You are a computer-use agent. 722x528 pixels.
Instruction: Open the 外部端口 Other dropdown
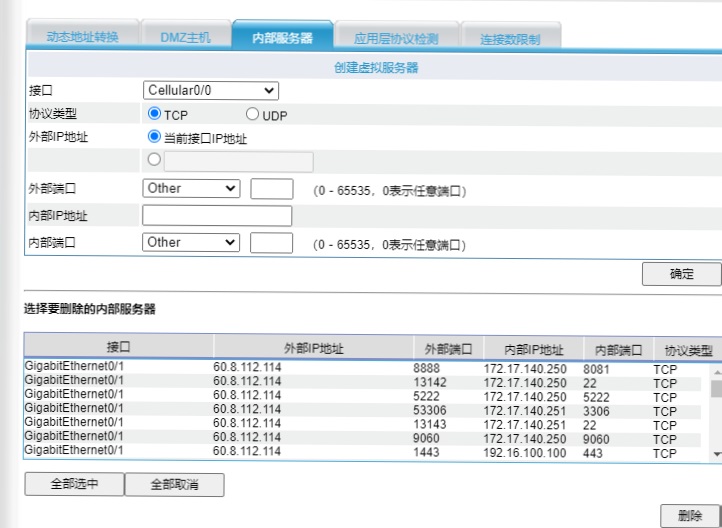(192, 188)
